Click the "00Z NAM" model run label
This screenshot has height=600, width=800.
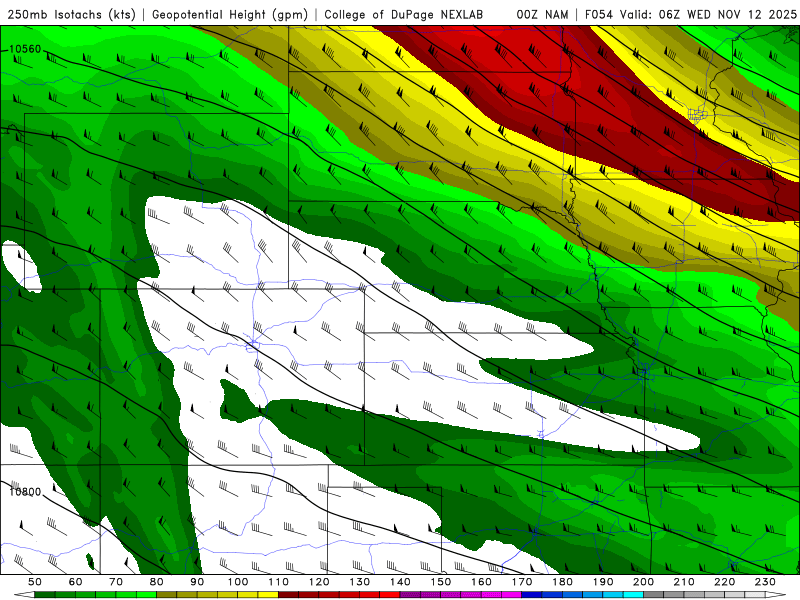pos(542,15)
